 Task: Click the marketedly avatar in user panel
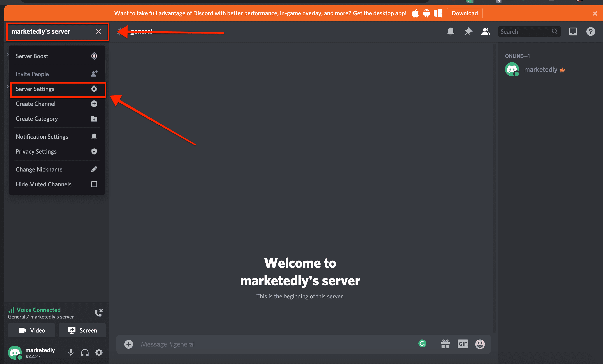(15, 352)
